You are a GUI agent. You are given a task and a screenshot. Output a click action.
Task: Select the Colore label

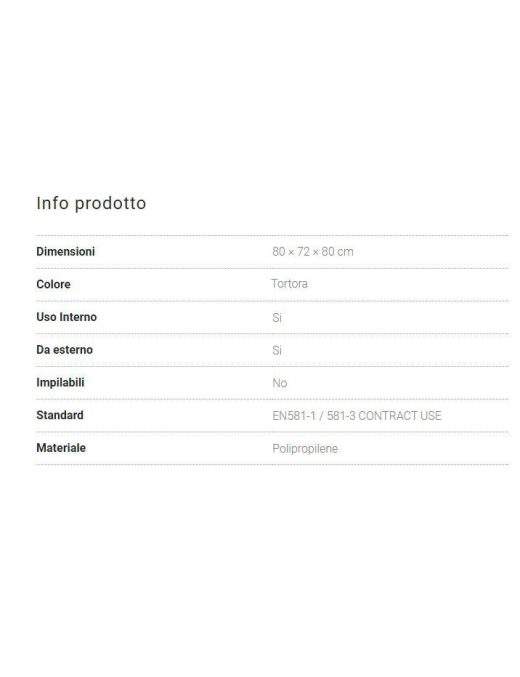pyautogui.click(x=53, y=285)
